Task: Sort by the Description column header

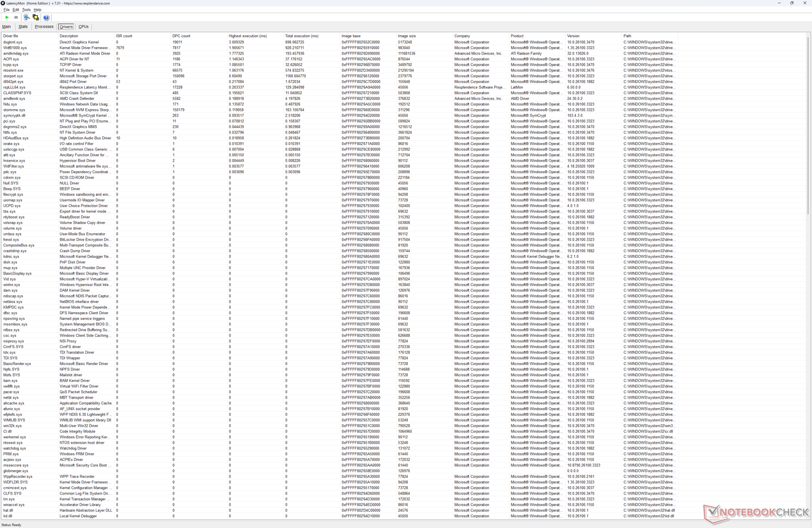Action: 86,36
